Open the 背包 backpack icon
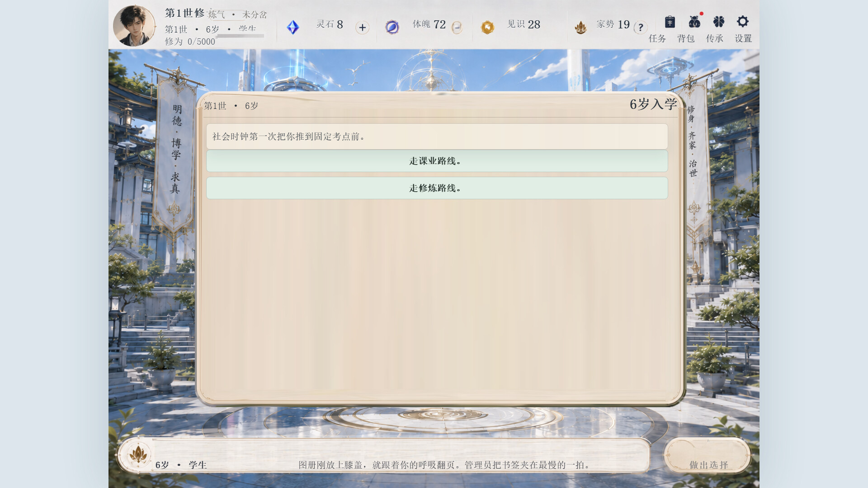The image size is (868, 488). tap(694, 22)
